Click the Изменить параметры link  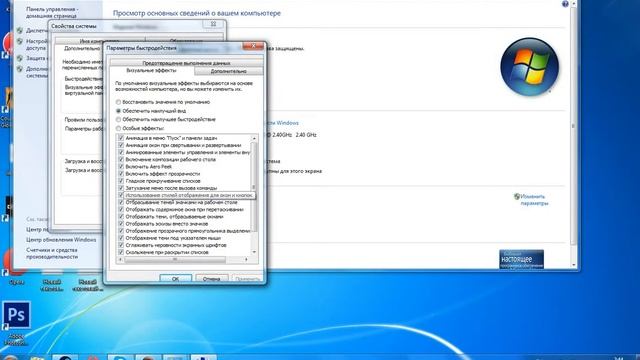[x=534, y=200]
